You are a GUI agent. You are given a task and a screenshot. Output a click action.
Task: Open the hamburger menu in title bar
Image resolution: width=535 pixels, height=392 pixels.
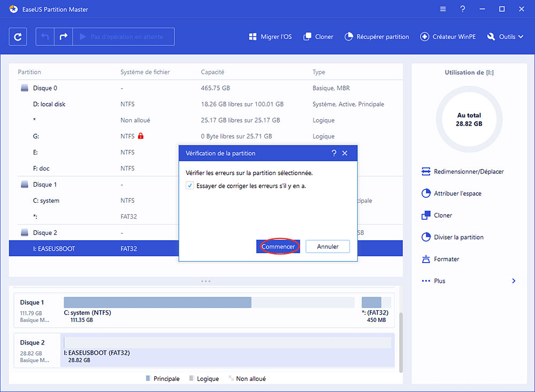click(x=443, y=9)
